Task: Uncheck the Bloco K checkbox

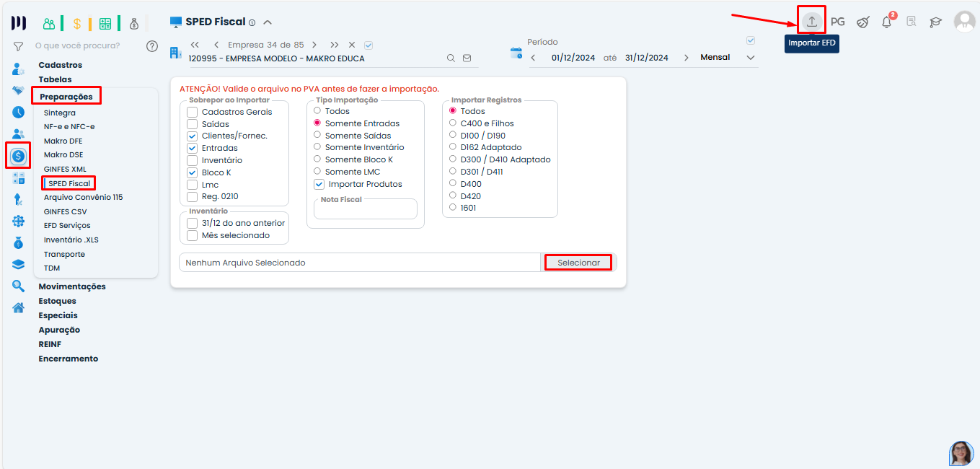Action: point(192,172)
